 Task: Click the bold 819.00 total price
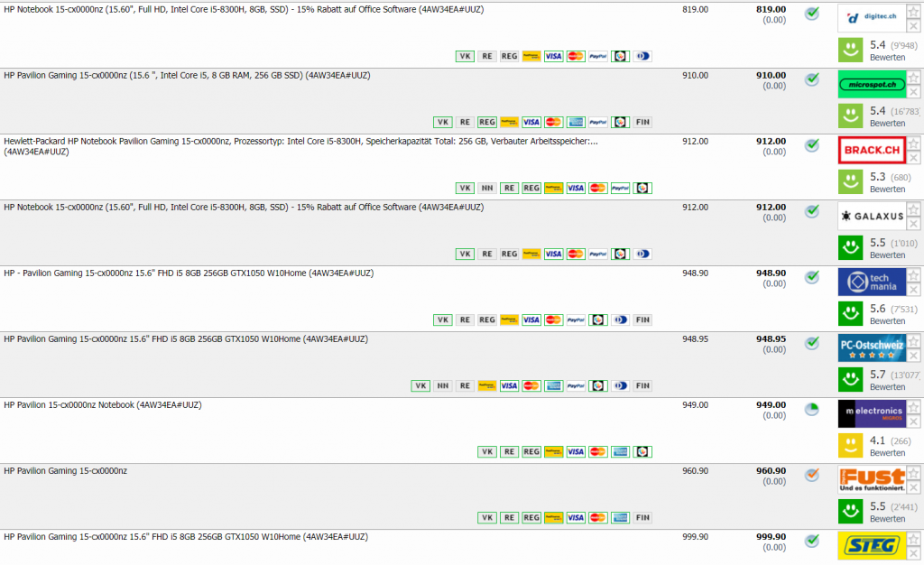[771, 9]
